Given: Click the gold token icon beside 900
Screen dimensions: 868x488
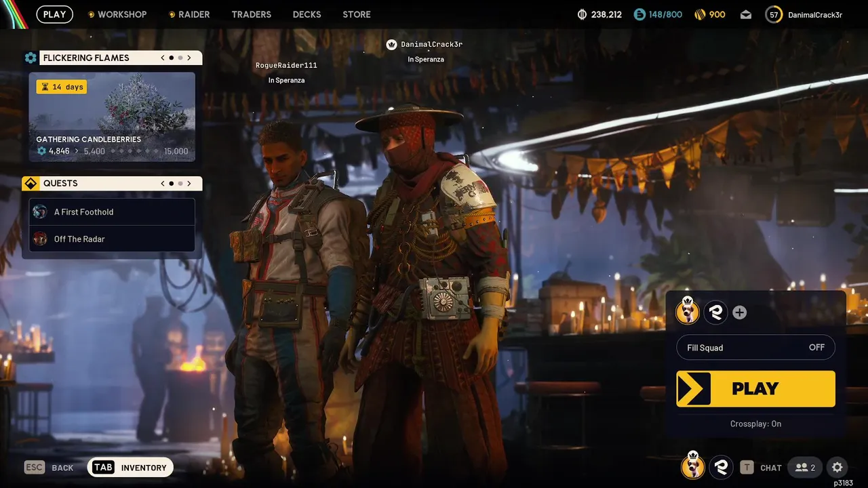Looking at the screenshot, I should [701, 14].
